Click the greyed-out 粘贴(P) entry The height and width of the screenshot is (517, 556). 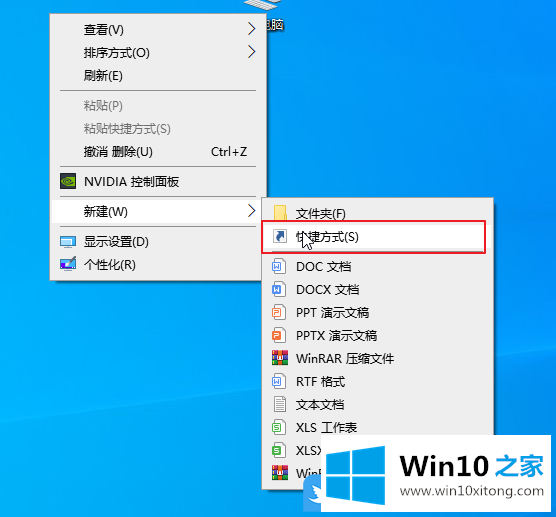[x=158, y=106]
